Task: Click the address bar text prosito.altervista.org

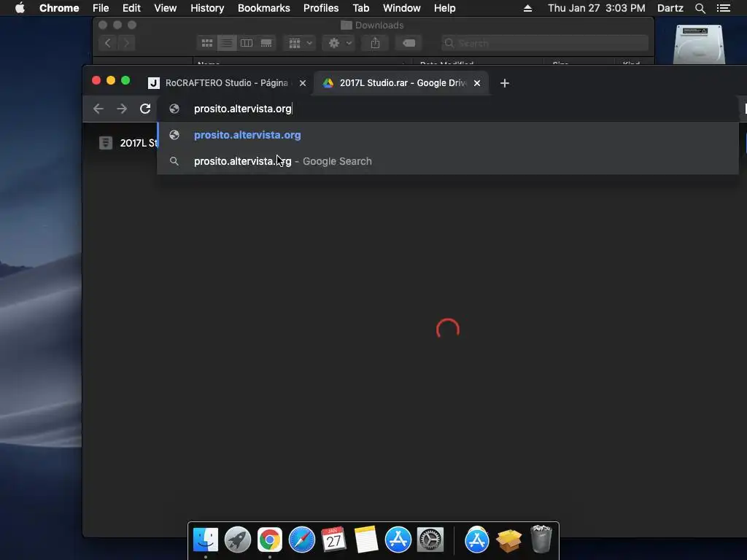Action: point(242,109)
